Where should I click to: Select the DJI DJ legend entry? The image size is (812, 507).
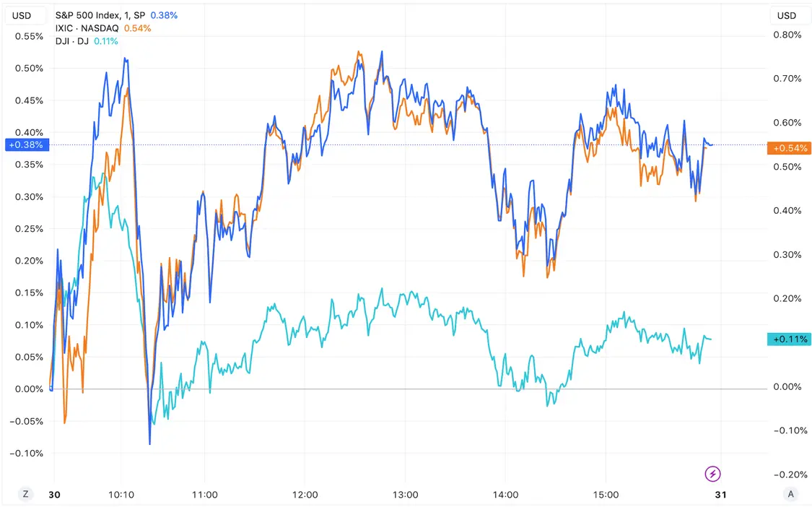[x=72, y=41]
